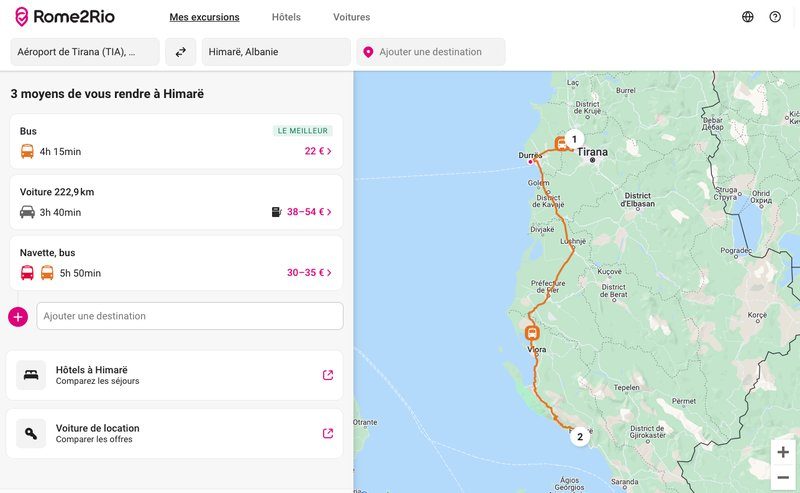800x493 pixels.
Task: Click the Përmet label on map
Action: coord(684,401)
